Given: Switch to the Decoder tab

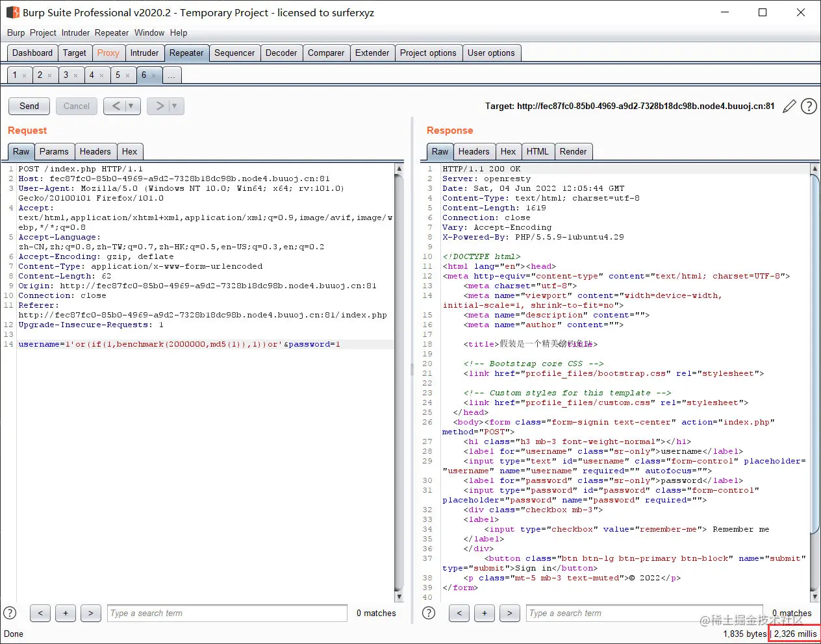Looking at the screenshot, I should coord(281,53).
